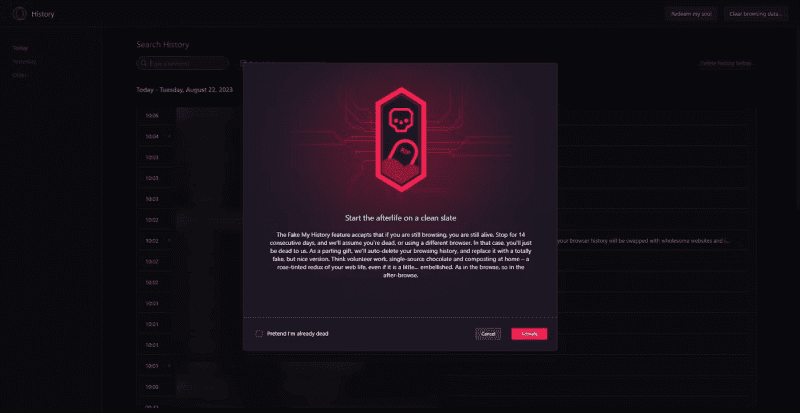
Task: Open 'Clear browsing data...' button
Action: [756, 14]
